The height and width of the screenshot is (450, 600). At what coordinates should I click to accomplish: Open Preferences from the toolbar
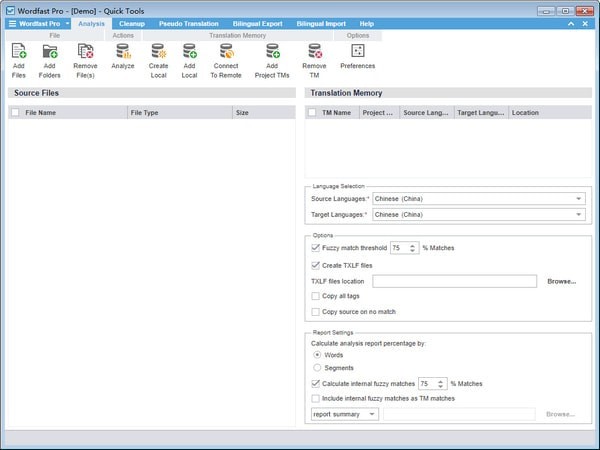point(358,51)
